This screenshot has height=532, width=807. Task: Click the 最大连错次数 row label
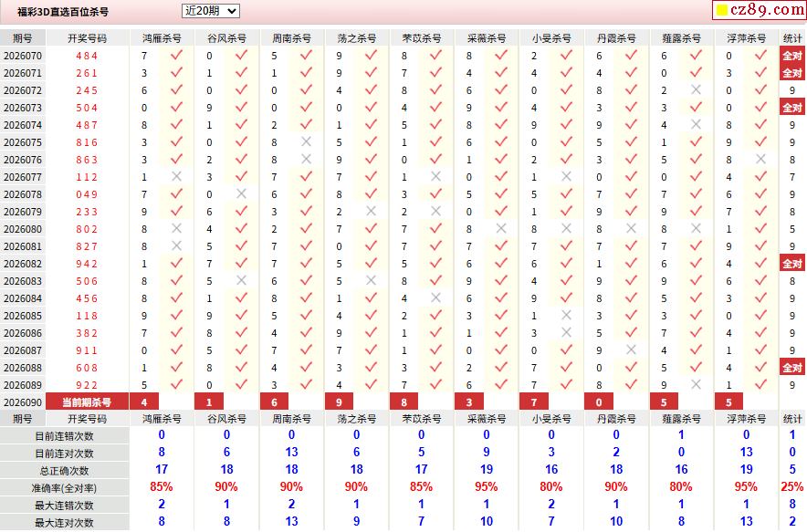coord(64,506)
